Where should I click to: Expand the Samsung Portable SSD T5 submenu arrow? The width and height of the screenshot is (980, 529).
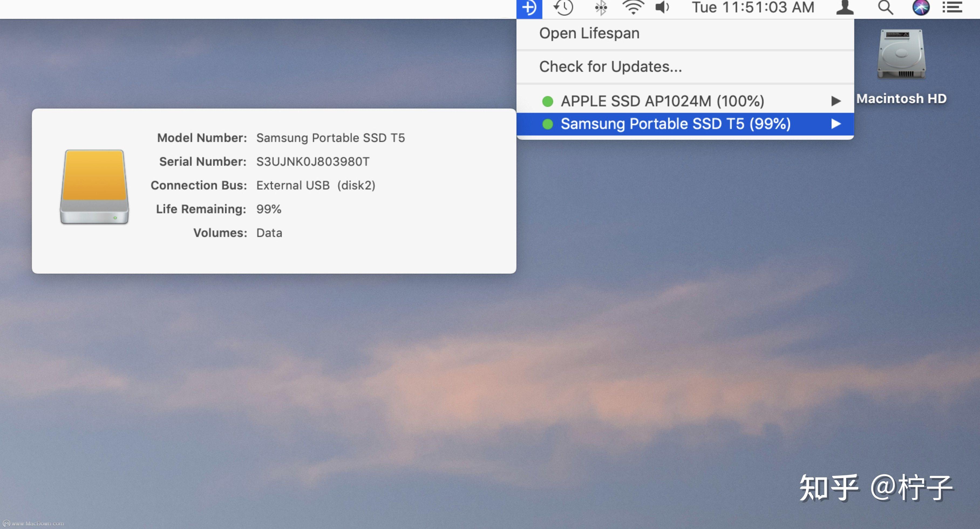pyautogui.click(x=836, y=124)
